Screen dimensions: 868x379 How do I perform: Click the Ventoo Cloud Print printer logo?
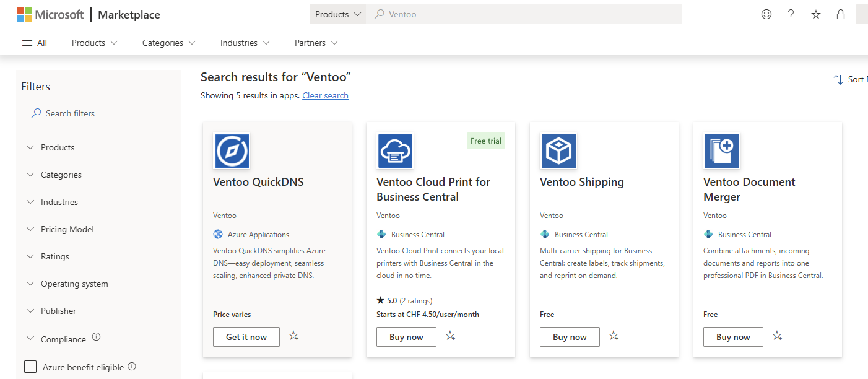point(395,151)
